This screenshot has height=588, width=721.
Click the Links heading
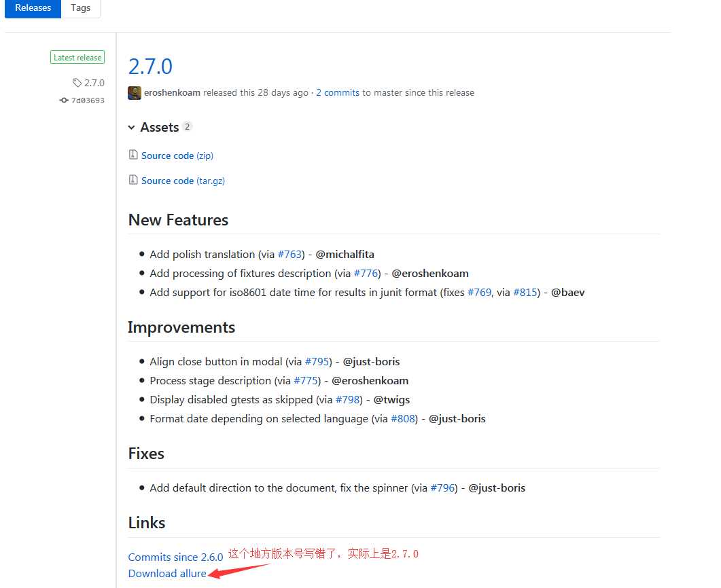click(x=147, y=523)
